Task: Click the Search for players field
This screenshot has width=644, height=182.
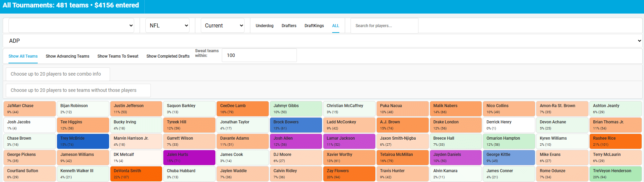Action: [384, 26]
